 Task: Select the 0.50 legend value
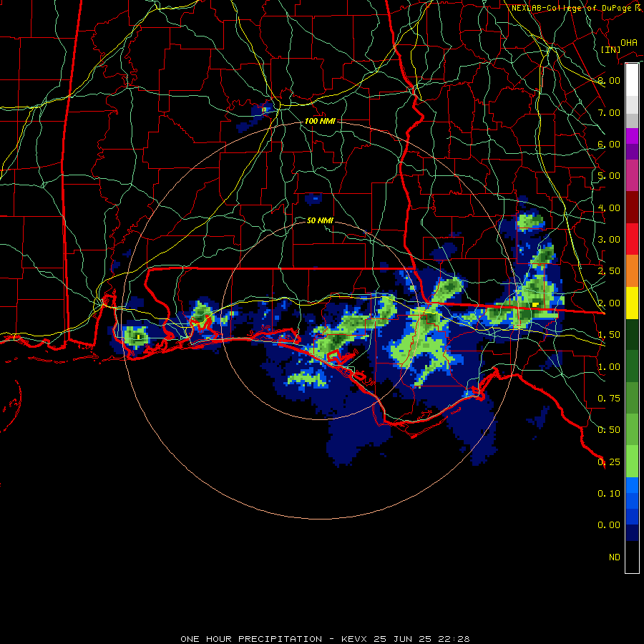click(609, 430)
